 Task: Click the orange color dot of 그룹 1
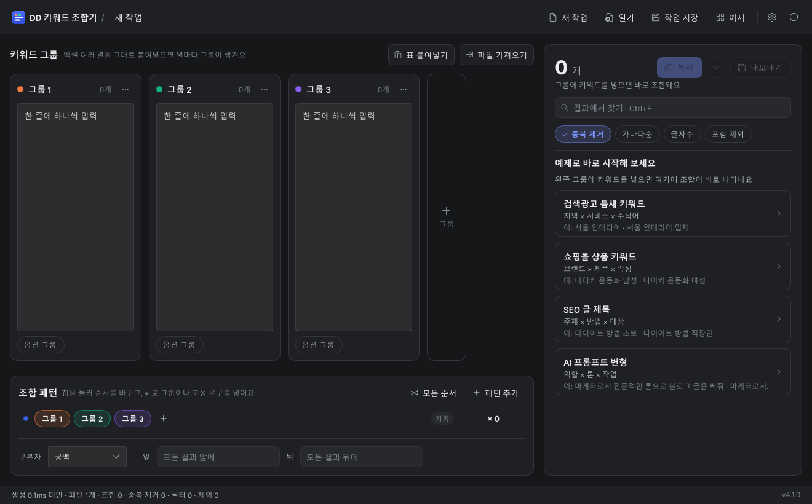[x=20, y=89]
